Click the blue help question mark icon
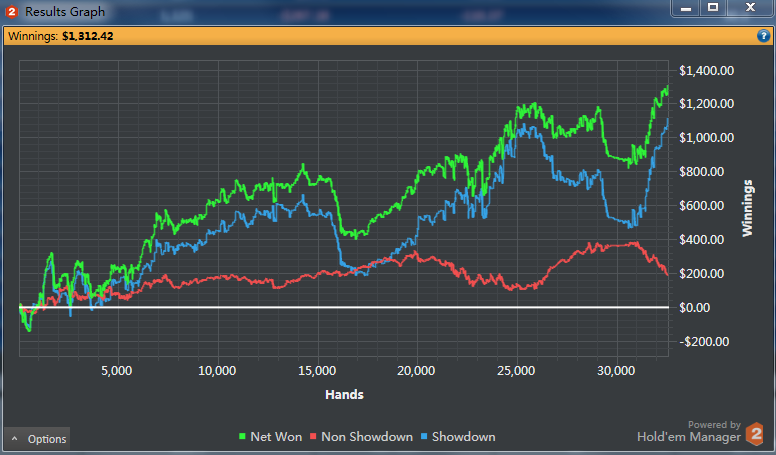The image size is (776, 455). click(764, 36)
